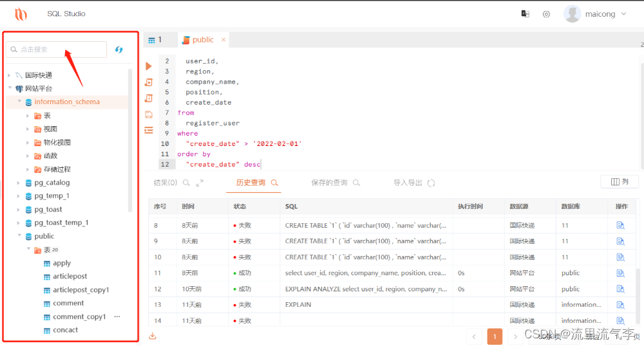Expand the pg_toast schema
Screen dimensions: 644x346
18,210
